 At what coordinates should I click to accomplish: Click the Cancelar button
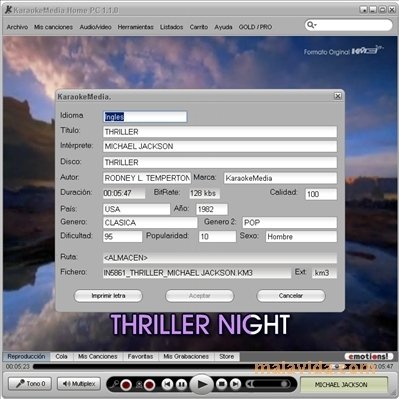click(x=291, y=296)
